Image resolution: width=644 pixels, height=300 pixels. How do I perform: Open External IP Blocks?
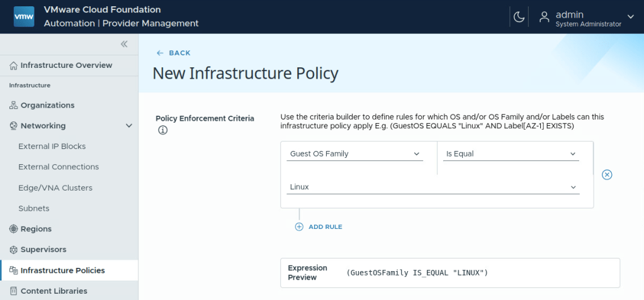coord(52,147)
